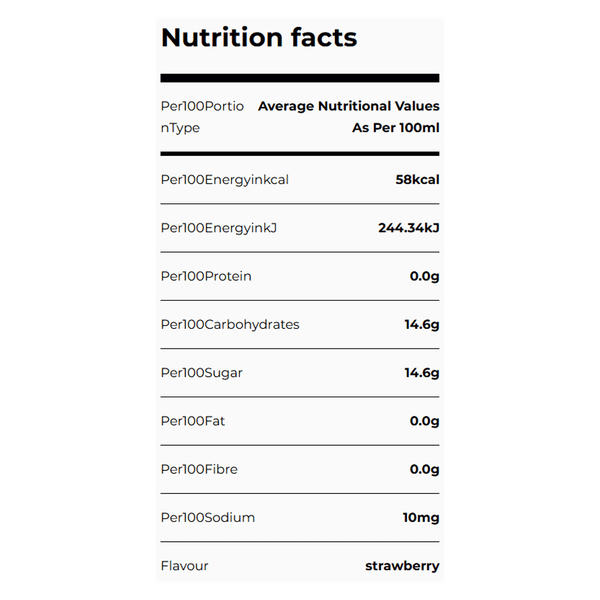Click the 0.0g value in Fat row

(424, 421)
